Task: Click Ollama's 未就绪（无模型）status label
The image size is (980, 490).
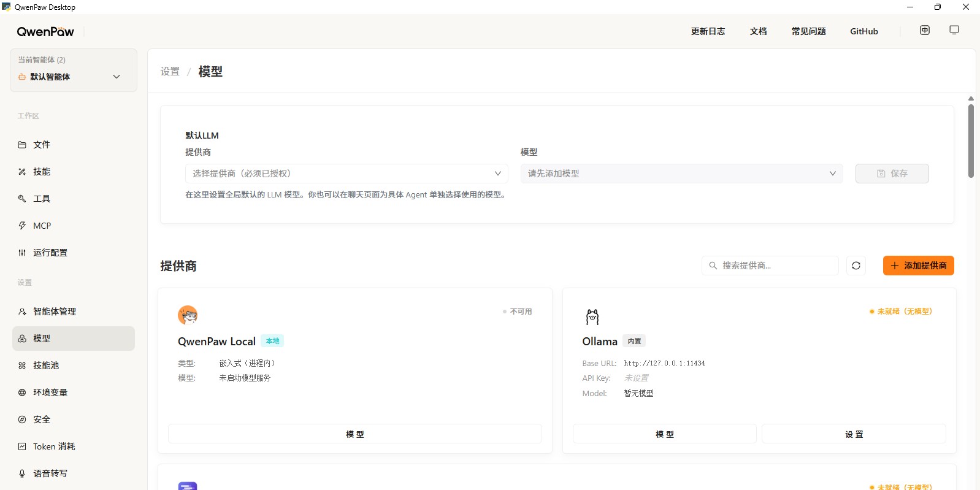Action: (x=901, y=312)
